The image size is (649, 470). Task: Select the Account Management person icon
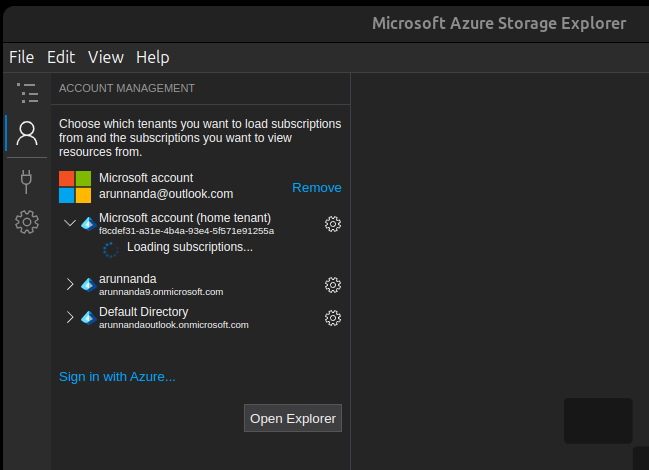click(27, 133)
